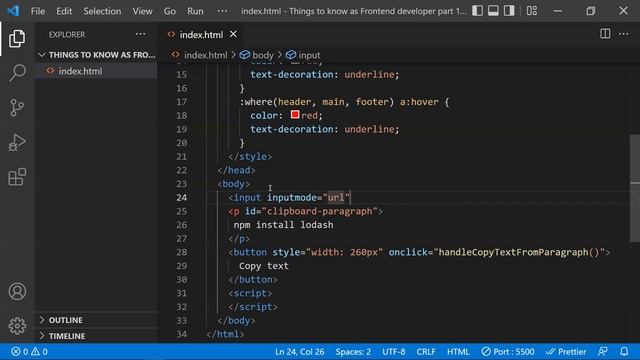Screen dimensions: 640x360
Task: Open the notifications bell icon
Action: [x=624, y=351]
